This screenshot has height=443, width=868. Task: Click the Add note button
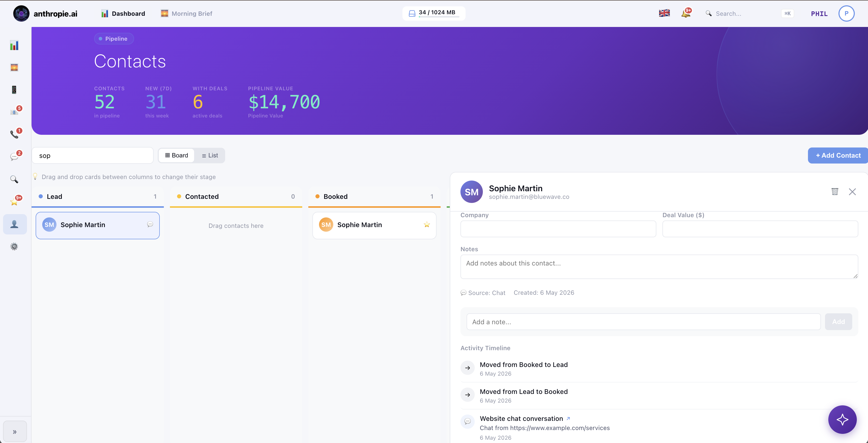tap(838, 322)
